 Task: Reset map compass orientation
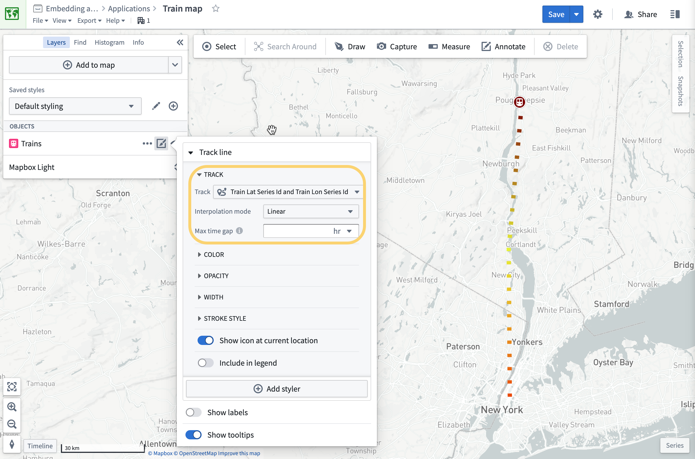pyautogui.click(x=12, y=443)
